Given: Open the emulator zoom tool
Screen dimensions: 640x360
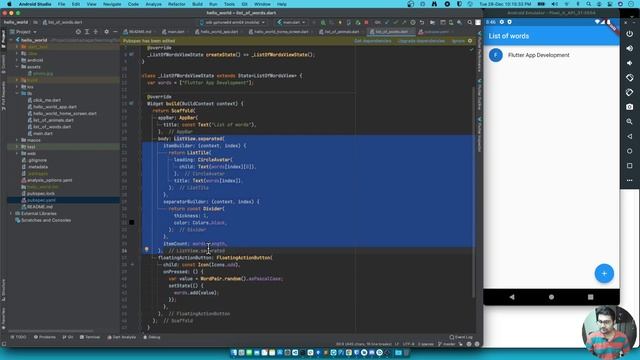Looking at the screenshot, I should [x=629, y=122].
